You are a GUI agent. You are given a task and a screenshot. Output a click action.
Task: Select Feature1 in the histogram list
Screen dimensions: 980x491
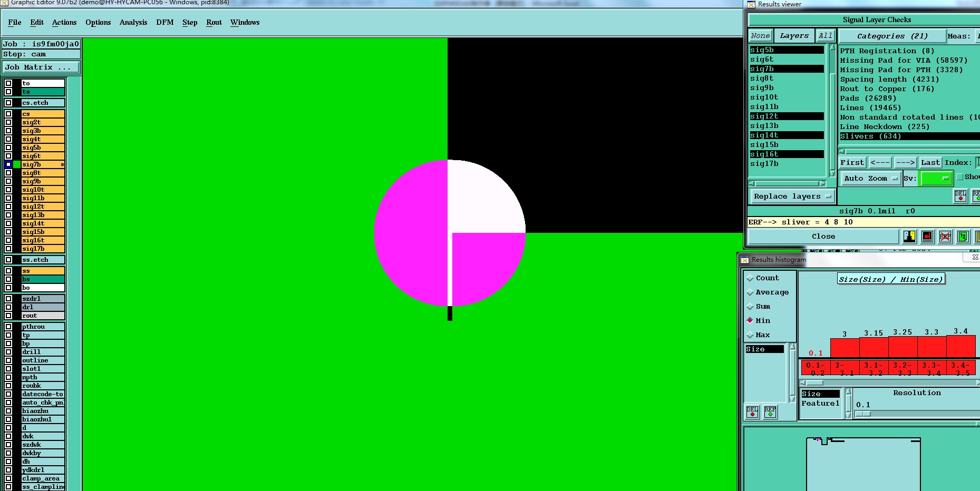(820, 404)
